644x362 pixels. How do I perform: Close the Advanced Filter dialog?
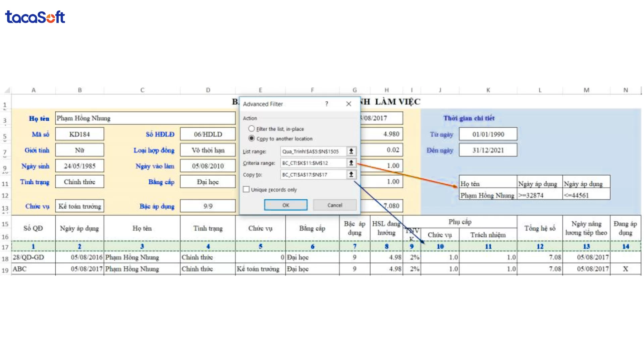(x=348, y=104)
